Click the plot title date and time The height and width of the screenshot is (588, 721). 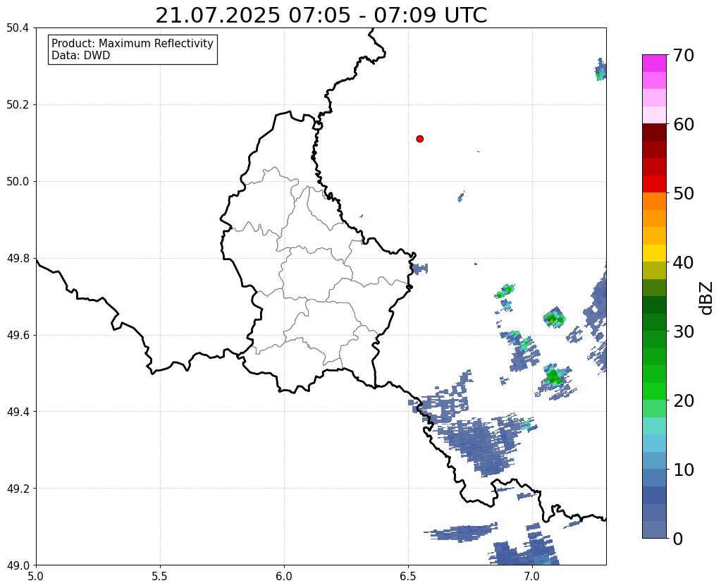point(321,16)
